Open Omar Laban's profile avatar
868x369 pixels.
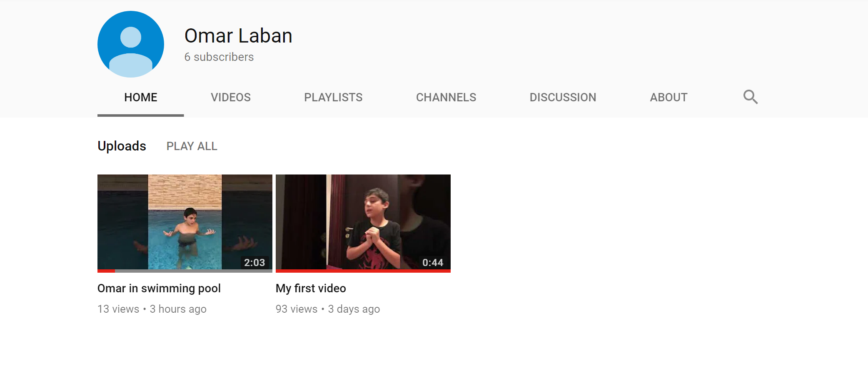tap(131, 44)
